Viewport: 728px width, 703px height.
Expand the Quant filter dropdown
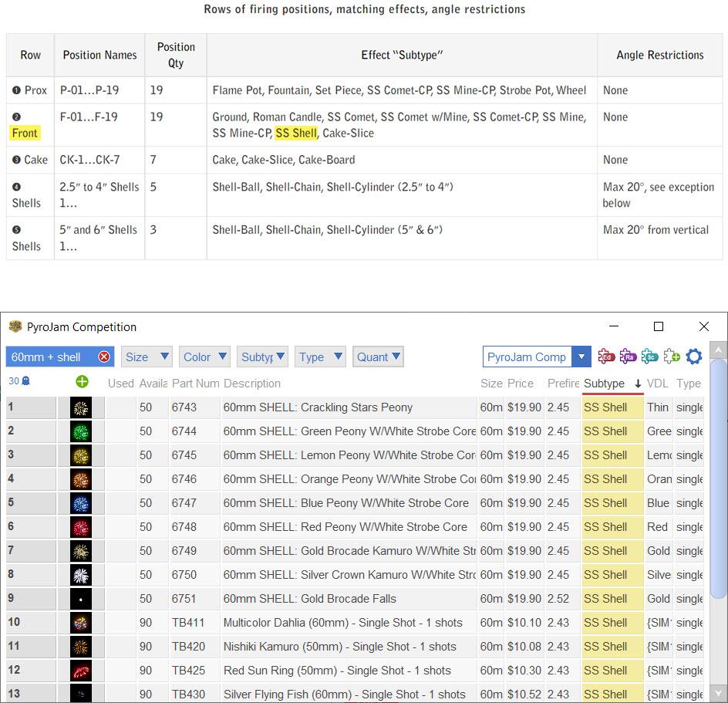coord(378,357)
